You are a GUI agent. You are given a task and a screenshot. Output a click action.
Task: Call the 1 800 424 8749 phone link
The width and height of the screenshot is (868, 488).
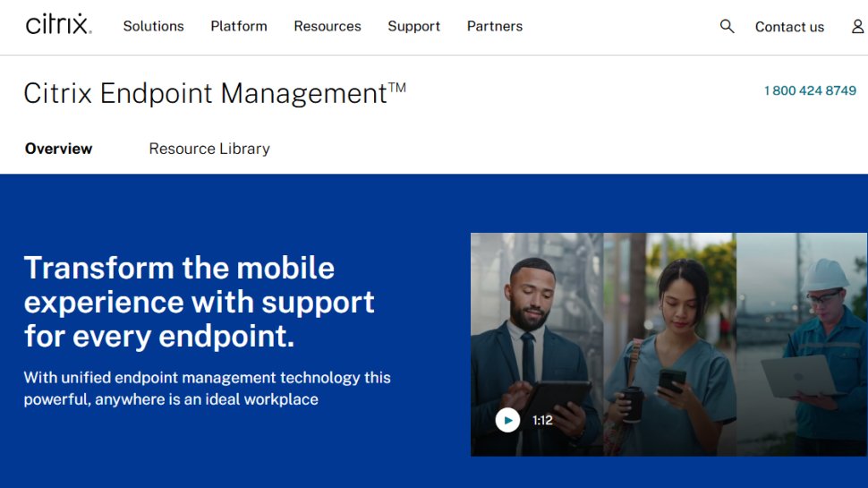(x=810, y=90)
